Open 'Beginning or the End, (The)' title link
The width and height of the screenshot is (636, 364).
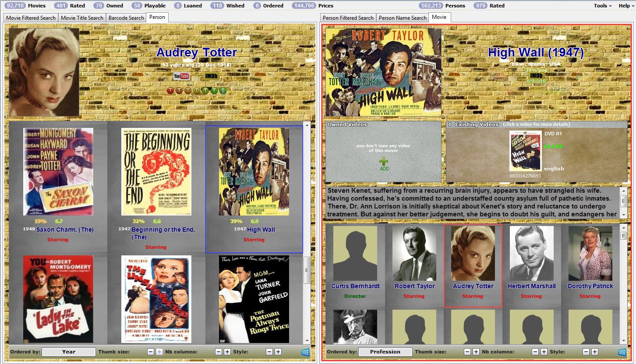click(x=163, y=233)
